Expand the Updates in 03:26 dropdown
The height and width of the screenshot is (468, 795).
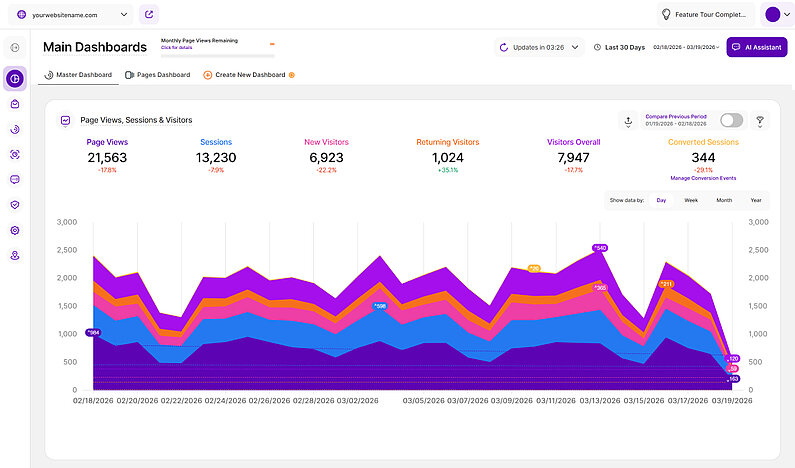click(x=540, y=47)
